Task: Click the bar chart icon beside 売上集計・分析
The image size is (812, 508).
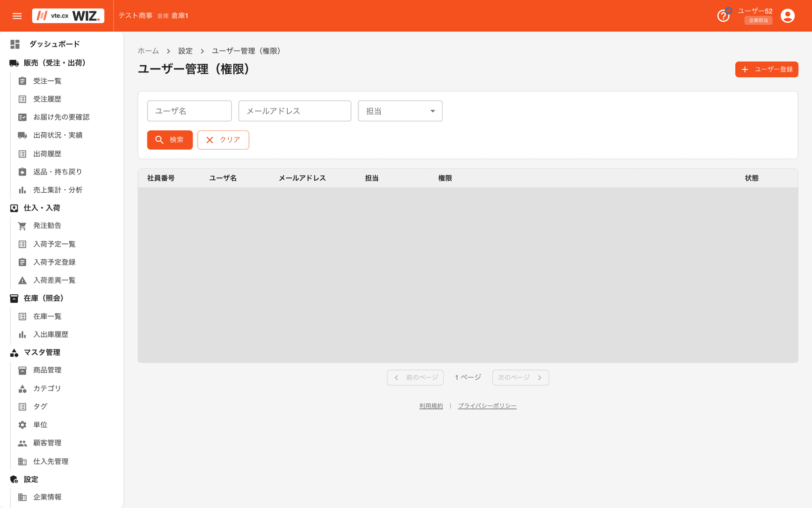Action: pyautogui.click(x=22, y=190)
